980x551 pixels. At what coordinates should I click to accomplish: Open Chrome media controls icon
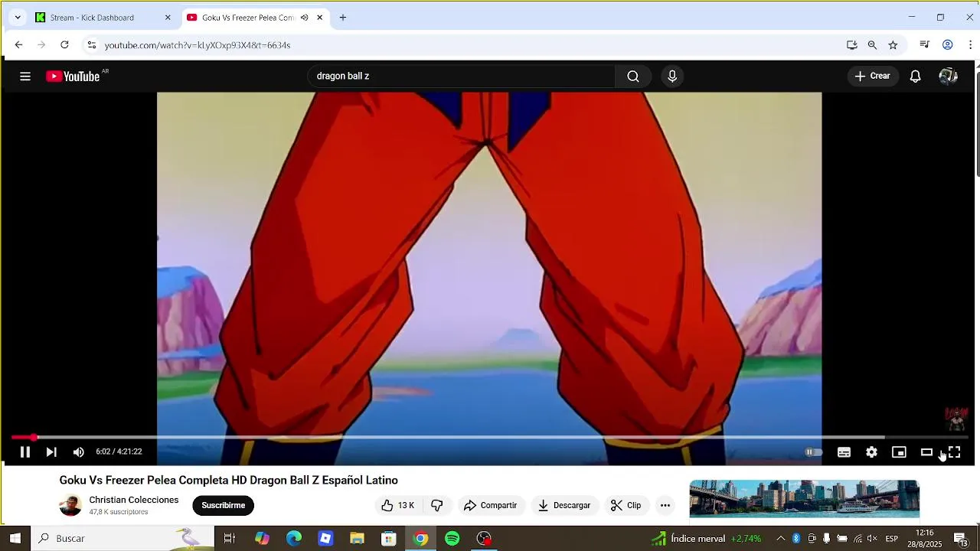[924, 45]
